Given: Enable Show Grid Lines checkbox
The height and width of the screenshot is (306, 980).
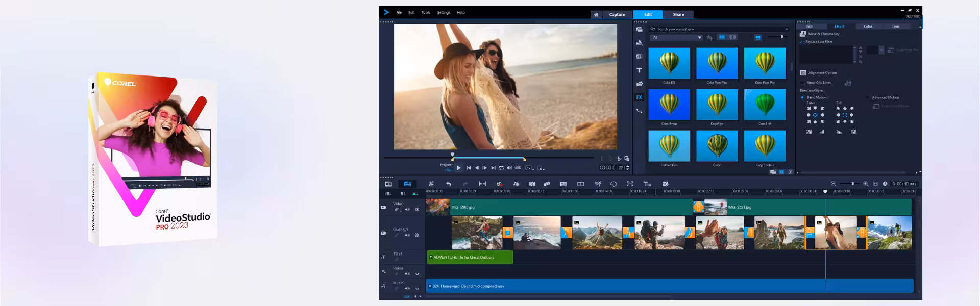Looking at the screenshot, I should coord(802,83).
